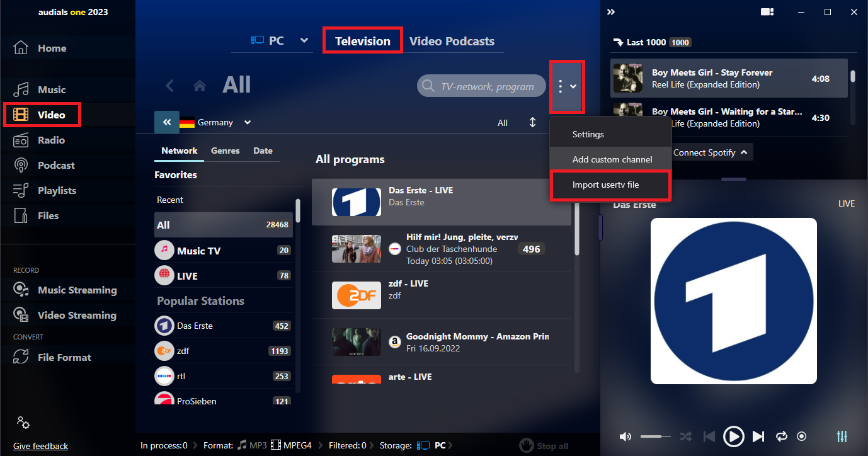Switch to the Television tab

(x=363, y=41)
